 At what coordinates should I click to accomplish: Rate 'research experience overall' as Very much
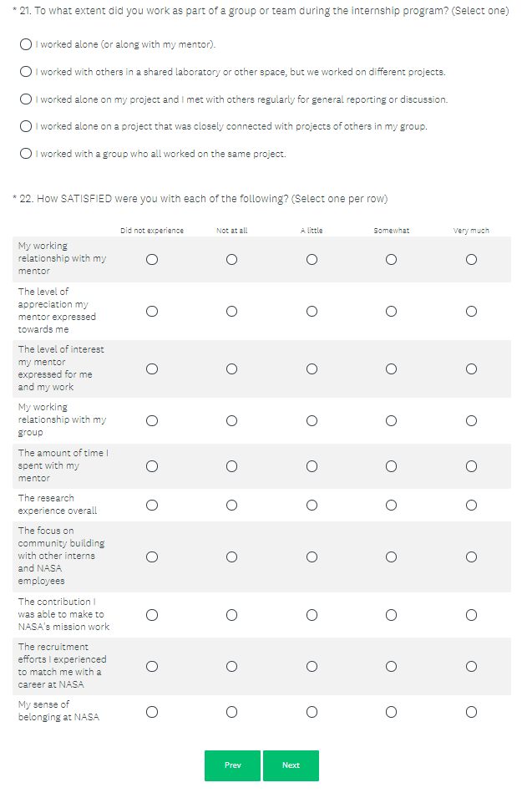point(471,505)
